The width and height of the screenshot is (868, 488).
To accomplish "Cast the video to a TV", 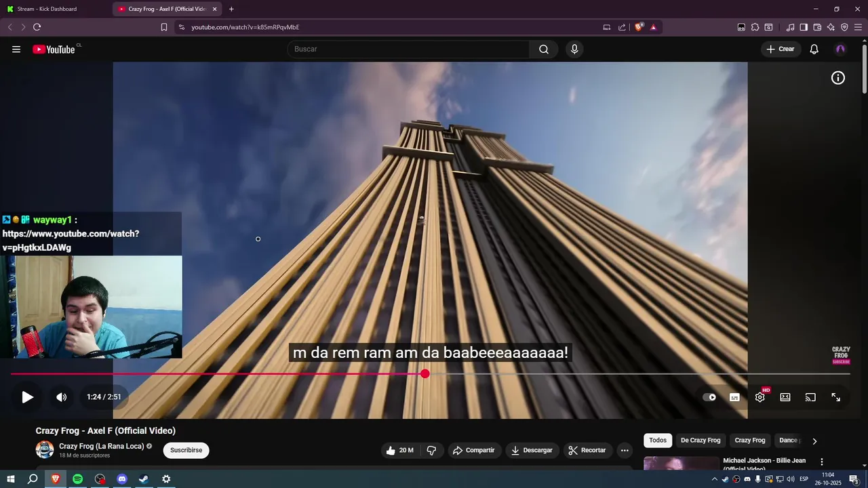I will point(810,397).
